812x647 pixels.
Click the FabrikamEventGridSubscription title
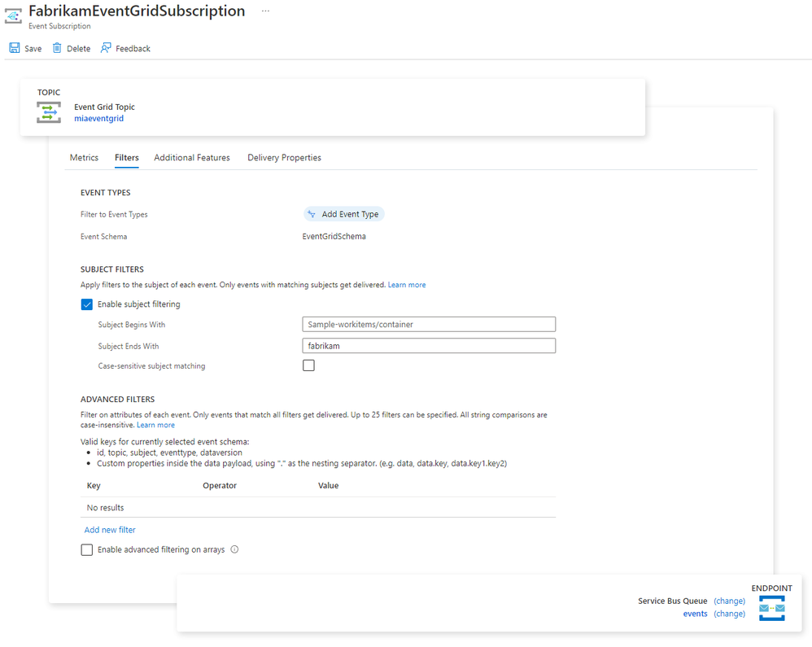click(137, 11)
